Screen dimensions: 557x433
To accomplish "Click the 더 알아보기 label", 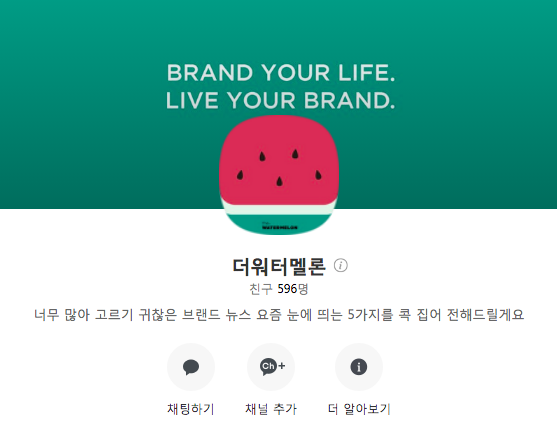I will tap(359, 409).
